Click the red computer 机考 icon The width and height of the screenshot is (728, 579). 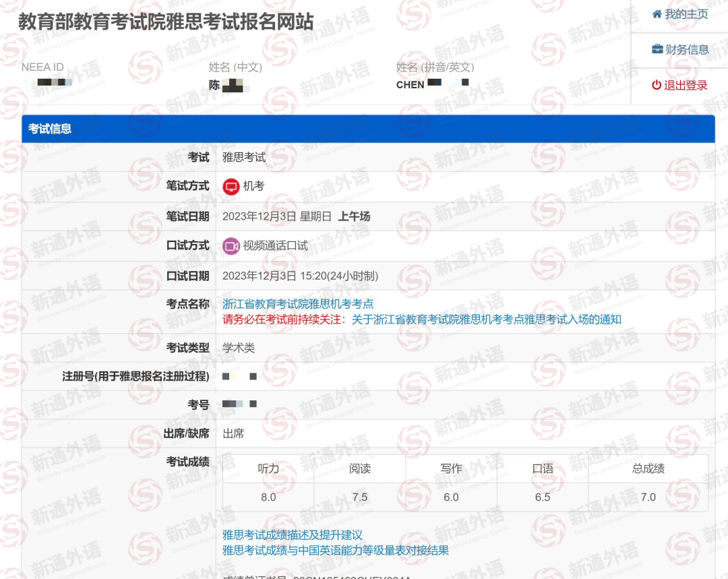pyautogui.click(x=231, y=187)
